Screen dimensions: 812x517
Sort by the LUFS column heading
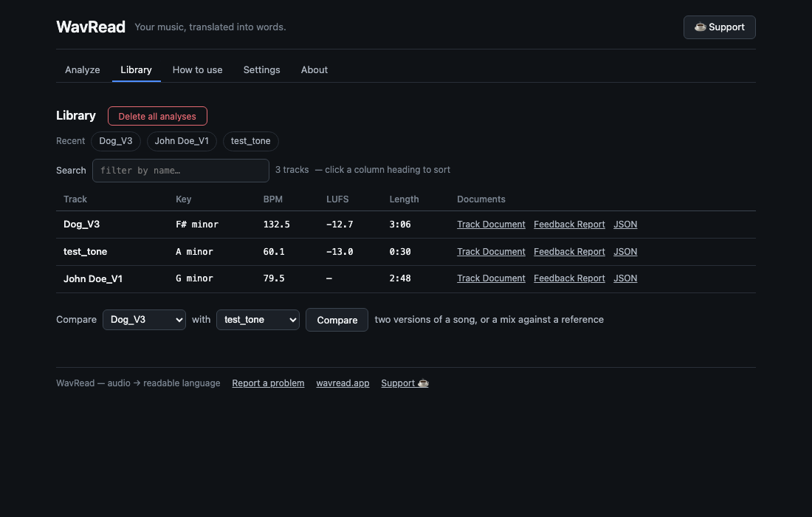337,199
